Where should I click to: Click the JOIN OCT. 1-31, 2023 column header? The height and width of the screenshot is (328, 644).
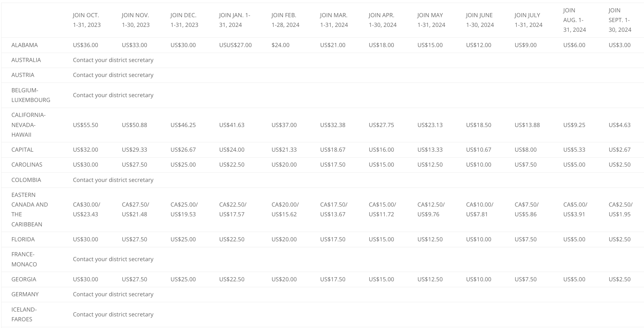tap(87, 20)
